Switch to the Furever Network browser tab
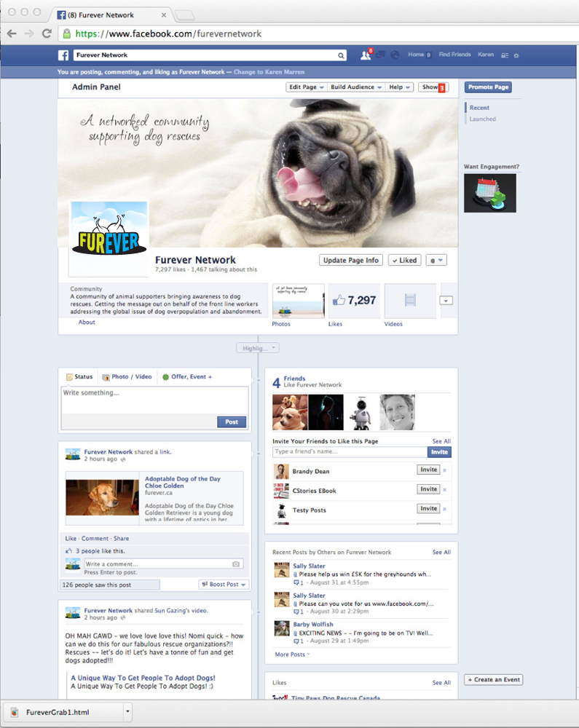Viewport: 579px width, 728px height. pos(111,15)
